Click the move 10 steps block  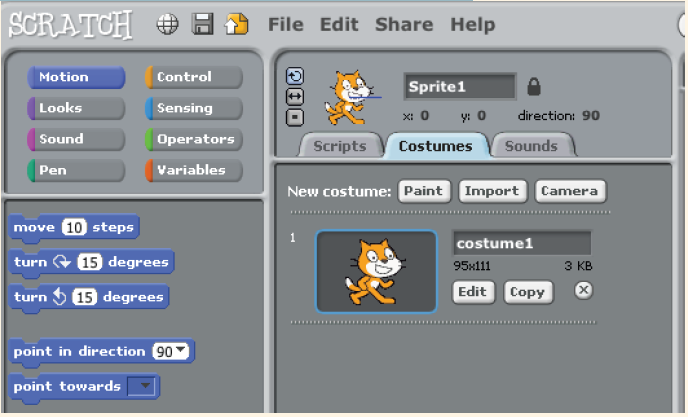tap(74, 228)
